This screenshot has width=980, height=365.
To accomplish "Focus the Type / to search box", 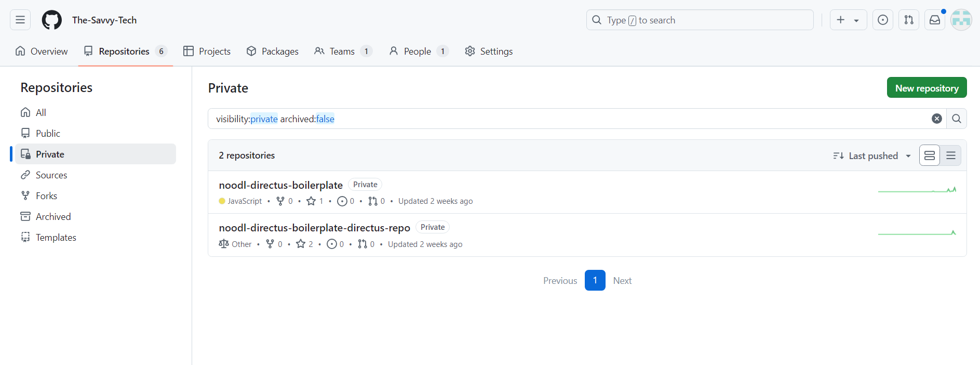I will [700, 20].
